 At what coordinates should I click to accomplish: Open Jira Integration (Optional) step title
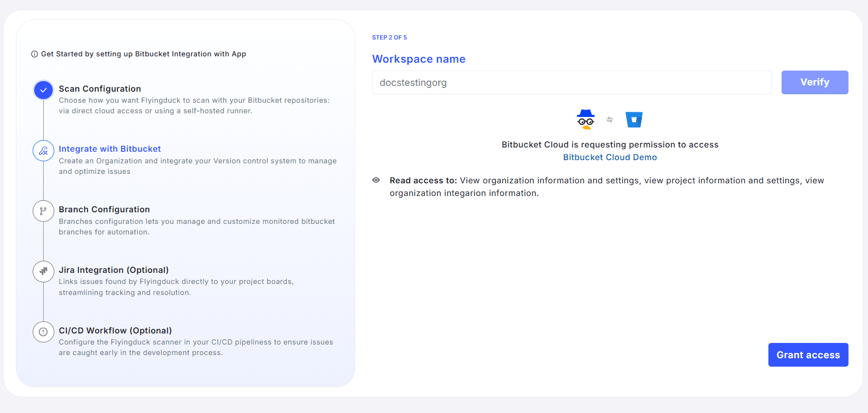pyautogui.click(x=113, y=270)
